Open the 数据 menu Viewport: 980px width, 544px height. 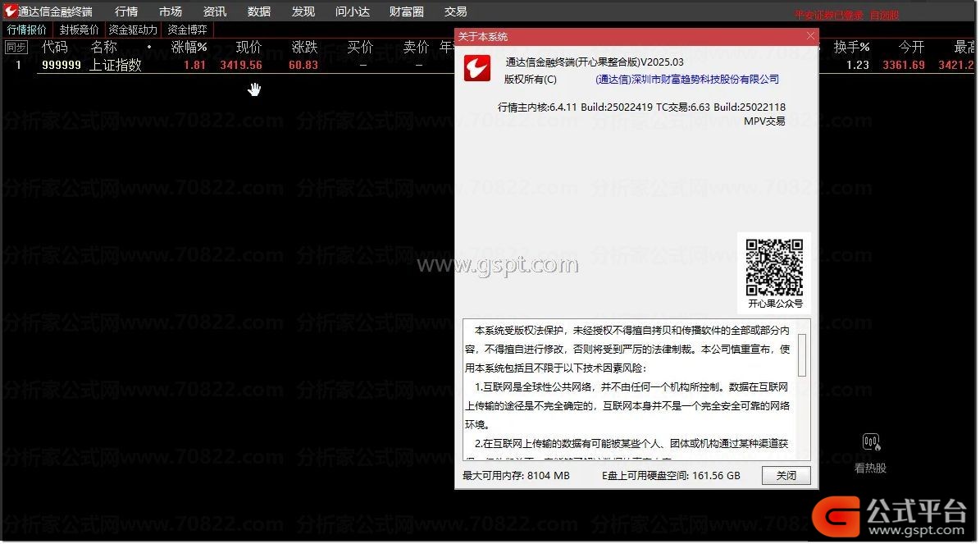259,11
